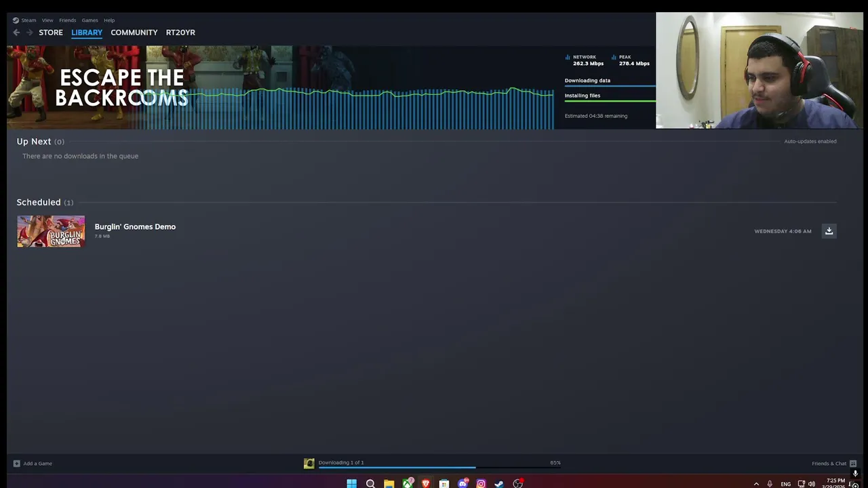868x488 pixels.
Task: Go back with the left arrow
Action: coord(16,33)
